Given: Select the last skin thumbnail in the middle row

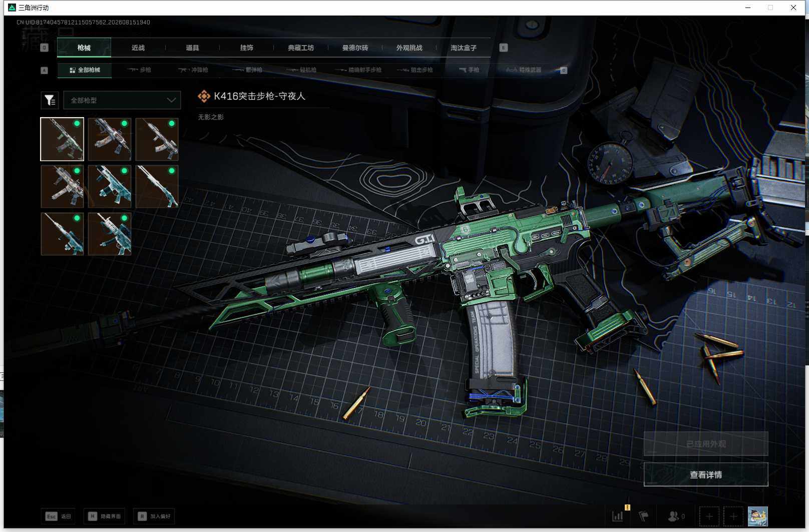Looking at the screenshot, I should [x=157, y=187].
